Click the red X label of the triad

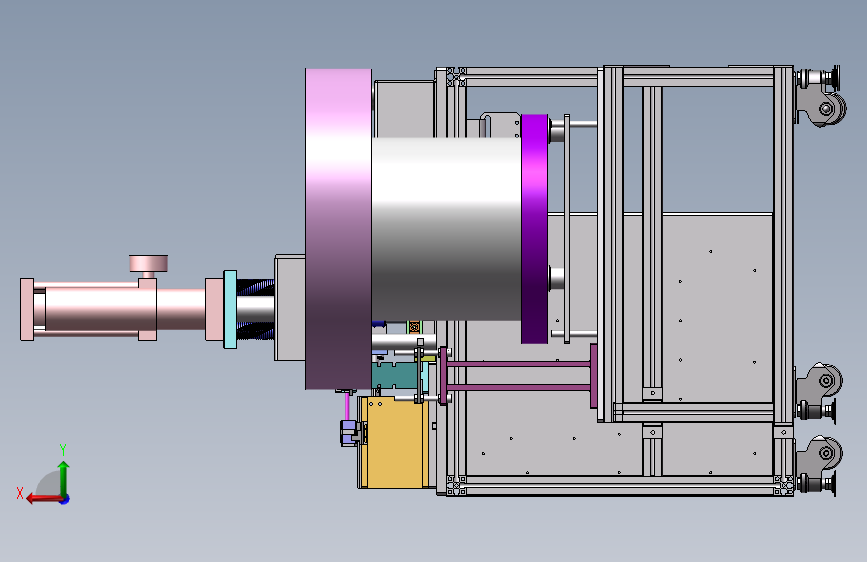pos(20,493)
